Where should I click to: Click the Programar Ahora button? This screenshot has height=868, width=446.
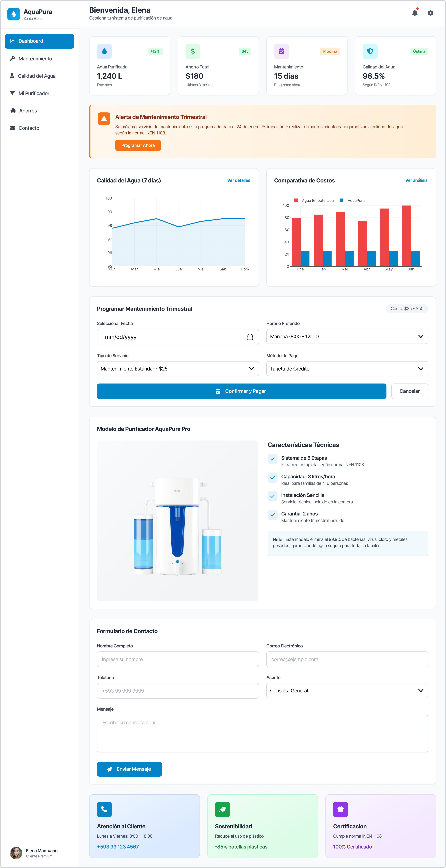[138, 145]
